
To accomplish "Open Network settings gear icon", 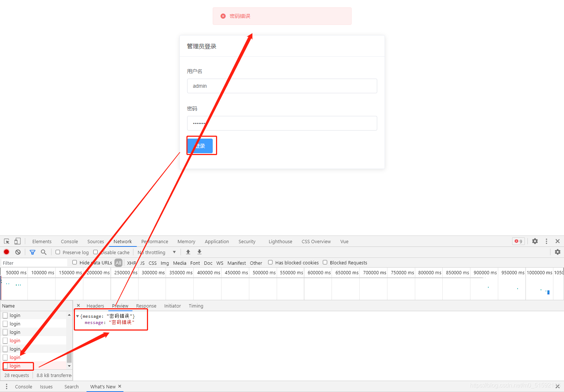I will [x=557, y=252].
